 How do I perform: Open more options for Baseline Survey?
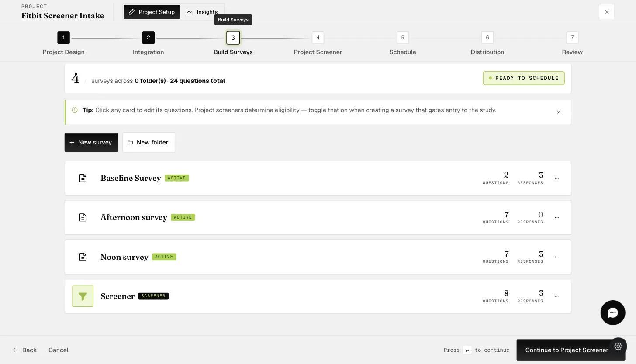coord(557,178)
